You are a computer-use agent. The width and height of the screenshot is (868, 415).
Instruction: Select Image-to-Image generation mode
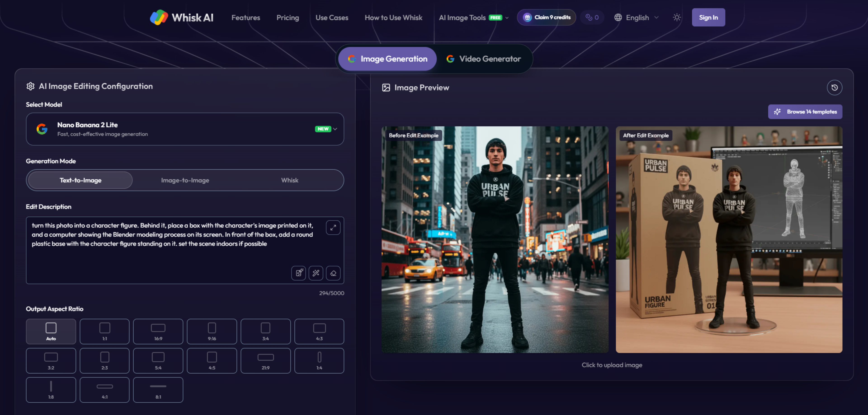(x=185, y=180)
